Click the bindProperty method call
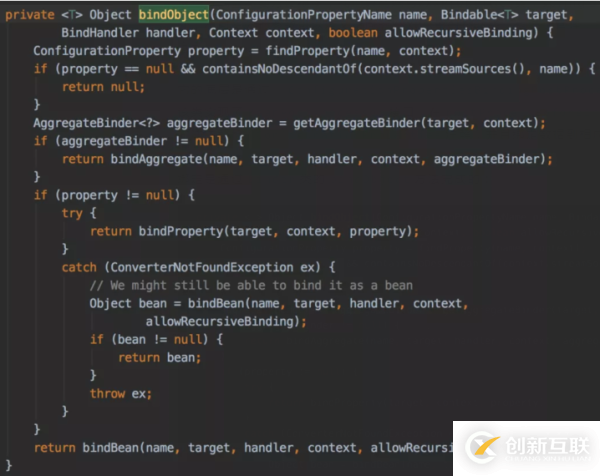This screenshot has width=600, height=476. (181, 231)
